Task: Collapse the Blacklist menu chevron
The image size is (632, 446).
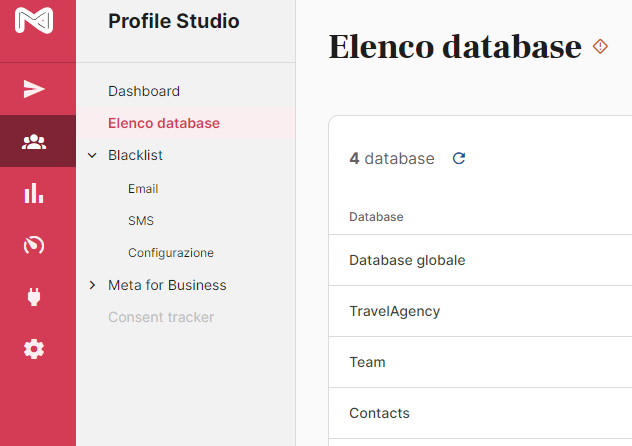Action: 92,155
